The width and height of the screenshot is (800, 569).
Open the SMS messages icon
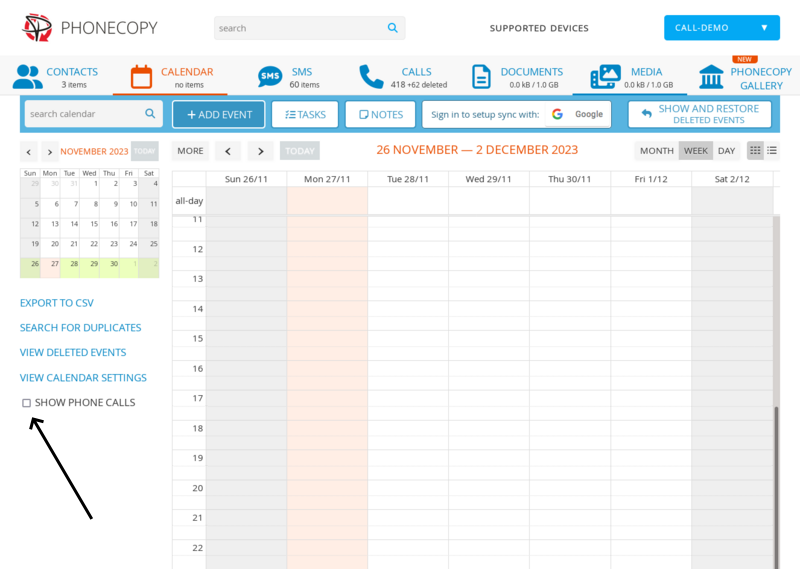[x=270, y=77]
